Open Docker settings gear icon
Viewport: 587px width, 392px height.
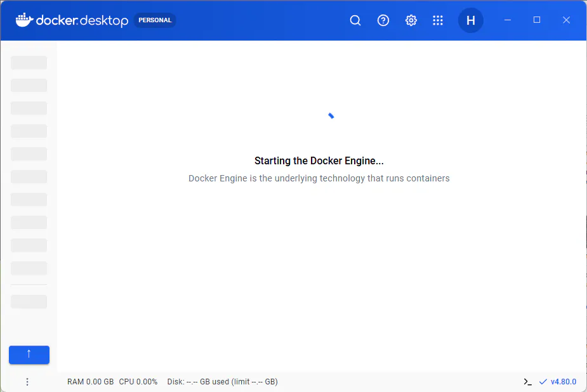click(411, 20)
